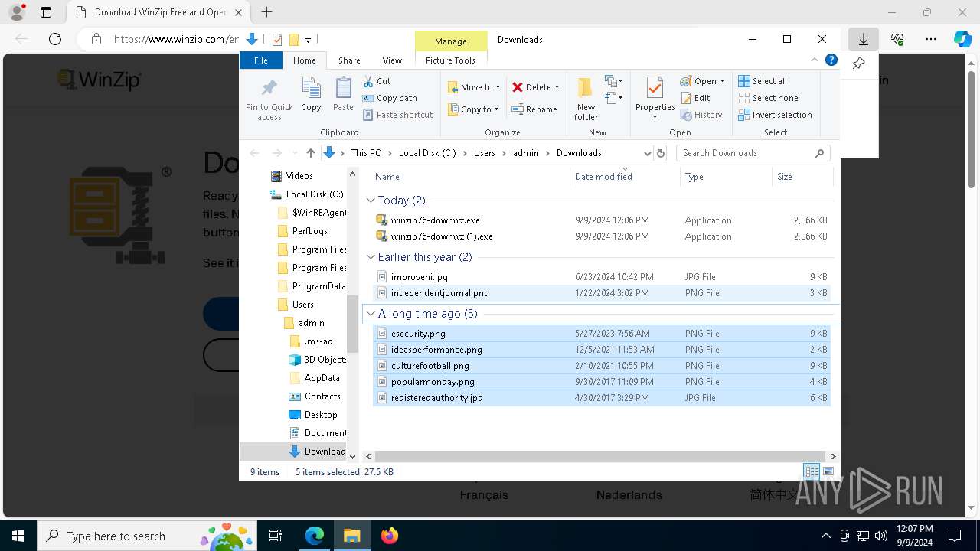Click the Local Disk (C:) breadcrumb
The height and width of the screenshot is (551, 980).
[x=427, y=153]
